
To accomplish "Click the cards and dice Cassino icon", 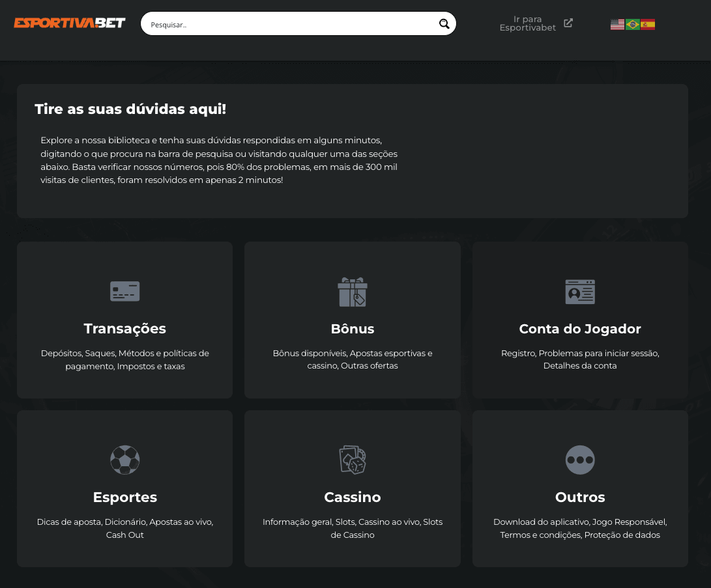I will [x=353, y=460].
